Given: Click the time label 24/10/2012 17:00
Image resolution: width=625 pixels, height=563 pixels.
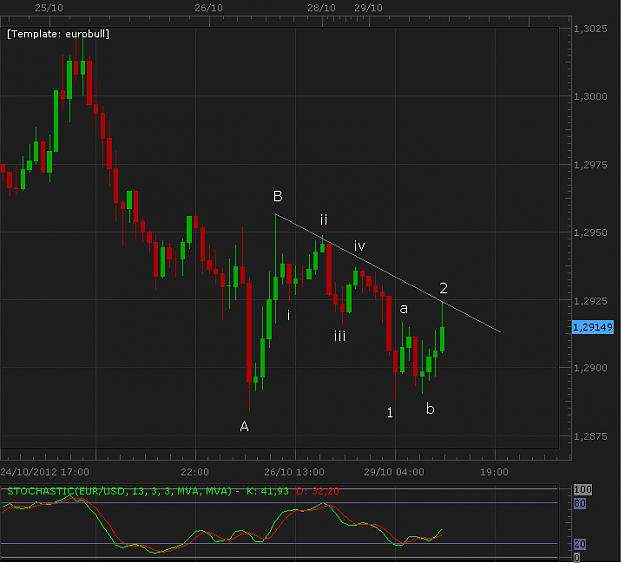Looking at the screenshot, I should (x=45, y=472).
